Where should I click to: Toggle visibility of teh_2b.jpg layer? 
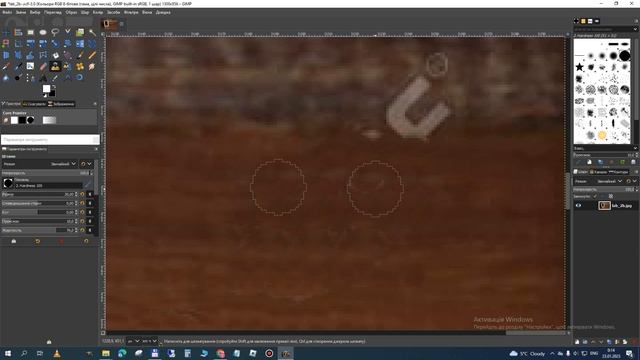578,205
